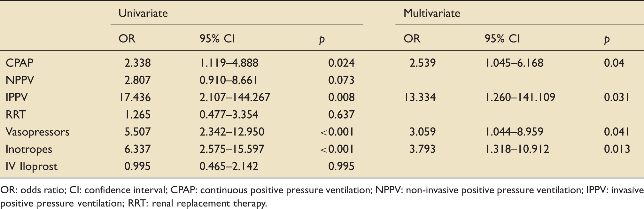Click the IV Iloprost p-value 0.995
Viewport: 644px width, 209px height.
341,166
